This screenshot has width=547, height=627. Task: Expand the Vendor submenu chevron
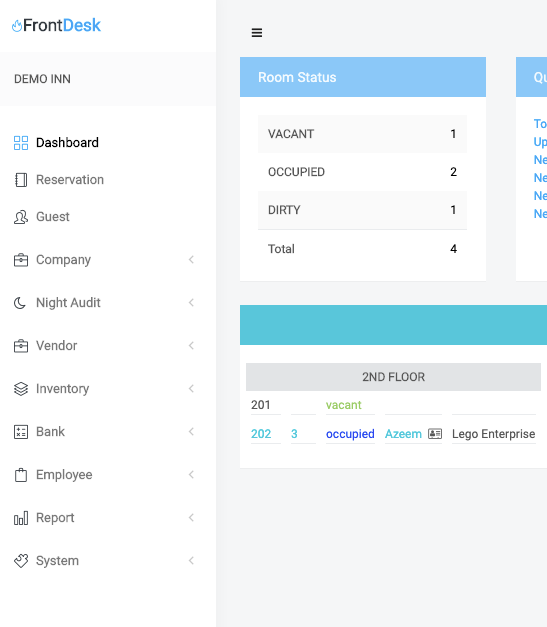(x=192, y=345)
